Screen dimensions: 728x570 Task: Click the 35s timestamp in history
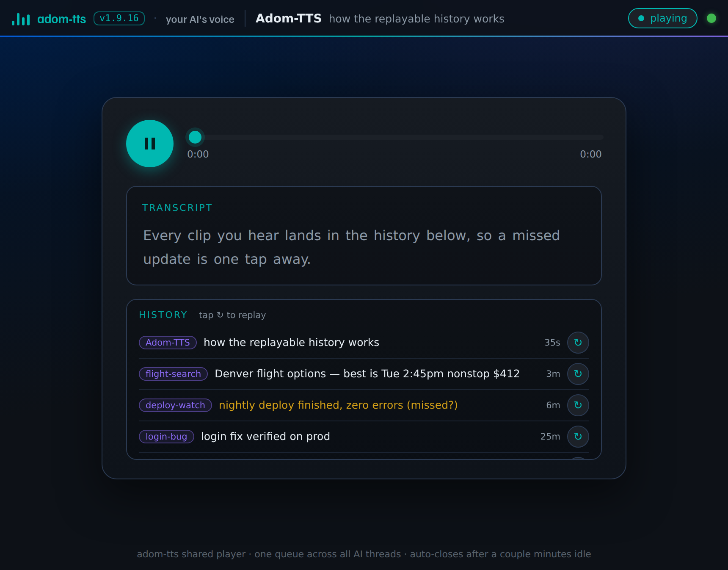click(552, 343)
